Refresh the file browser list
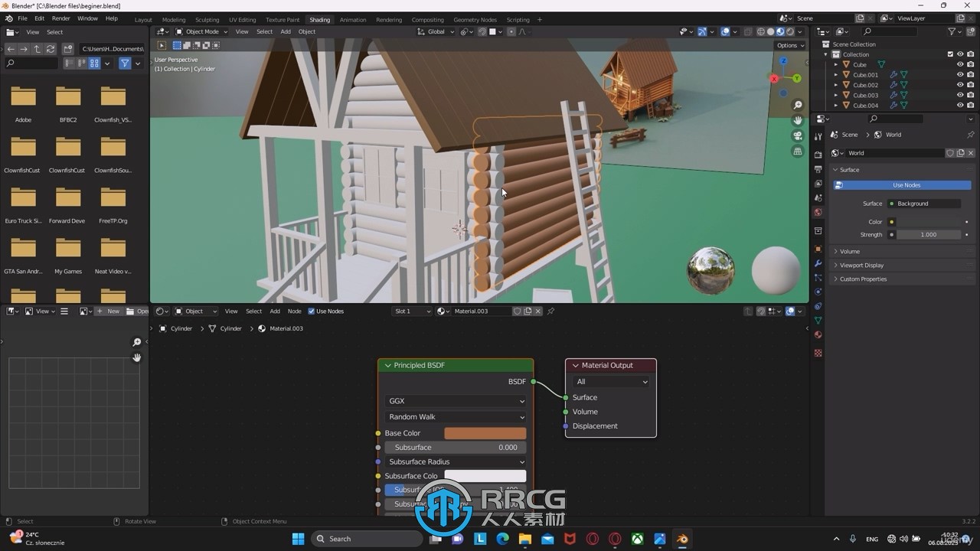 click(x=51, y=49)
